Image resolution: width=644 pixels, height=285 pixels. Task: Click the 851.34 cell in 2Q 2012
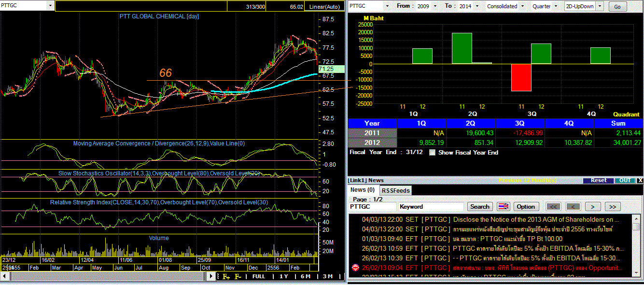tap(471, 142)
